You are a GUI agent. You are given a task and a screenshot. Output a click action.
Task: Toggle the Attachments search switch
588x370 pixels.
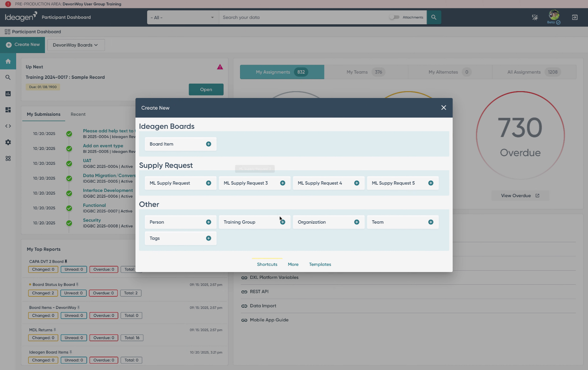tap(394, 17)
